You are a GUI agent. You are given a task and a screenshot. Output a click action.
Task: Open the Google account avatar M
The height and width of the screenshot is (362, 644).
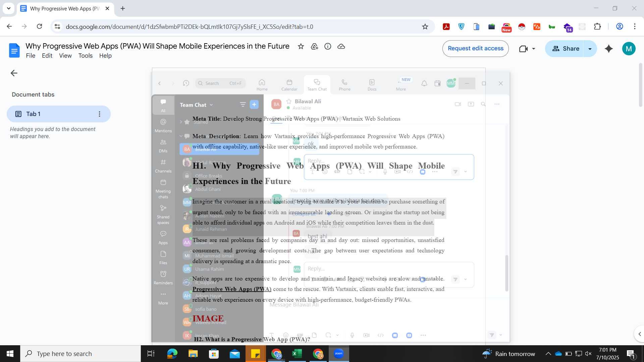pyautogui.click(x=629, y=49)
